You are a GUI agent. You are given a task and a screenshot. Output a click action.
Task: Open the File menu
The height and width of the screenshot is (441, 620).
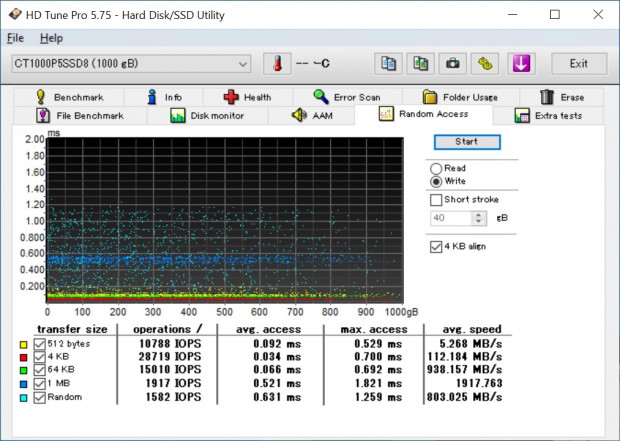click(15, 38)
